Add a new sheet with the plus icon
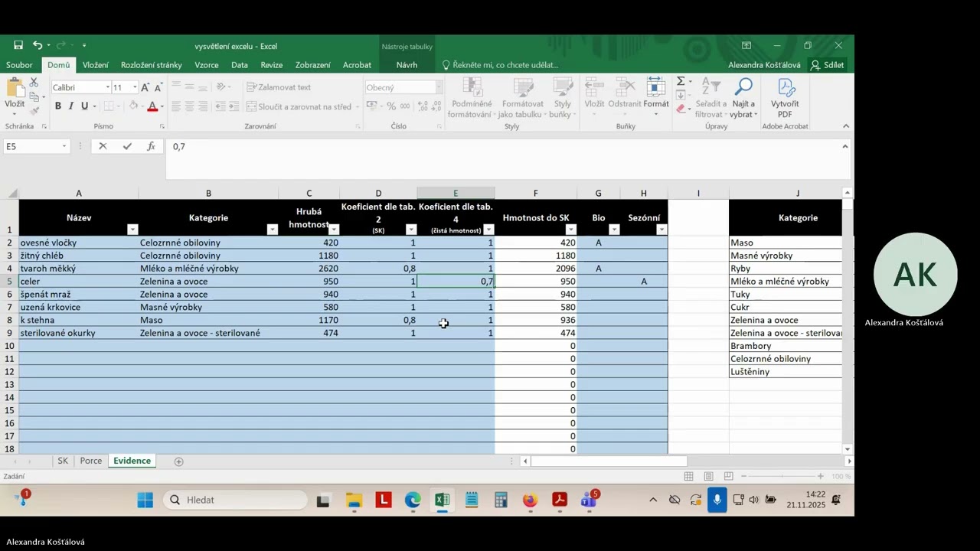 178,461
